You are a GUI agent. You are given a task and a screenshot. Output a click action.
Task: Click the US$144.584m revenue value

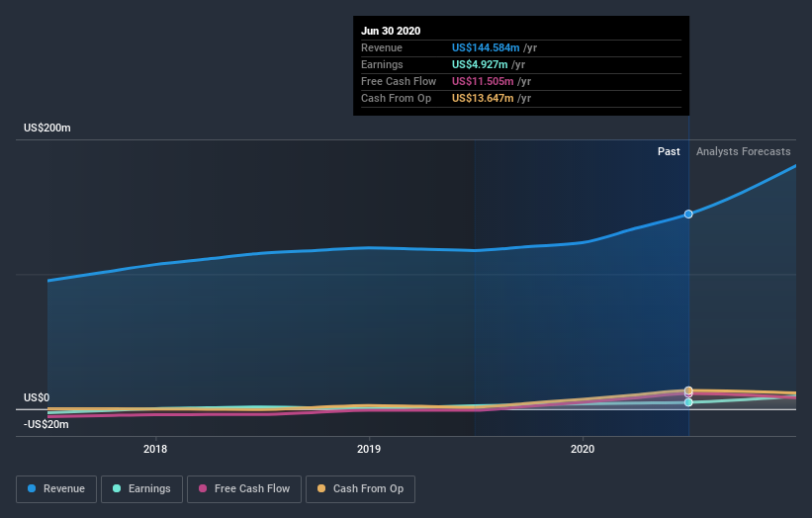486,47
